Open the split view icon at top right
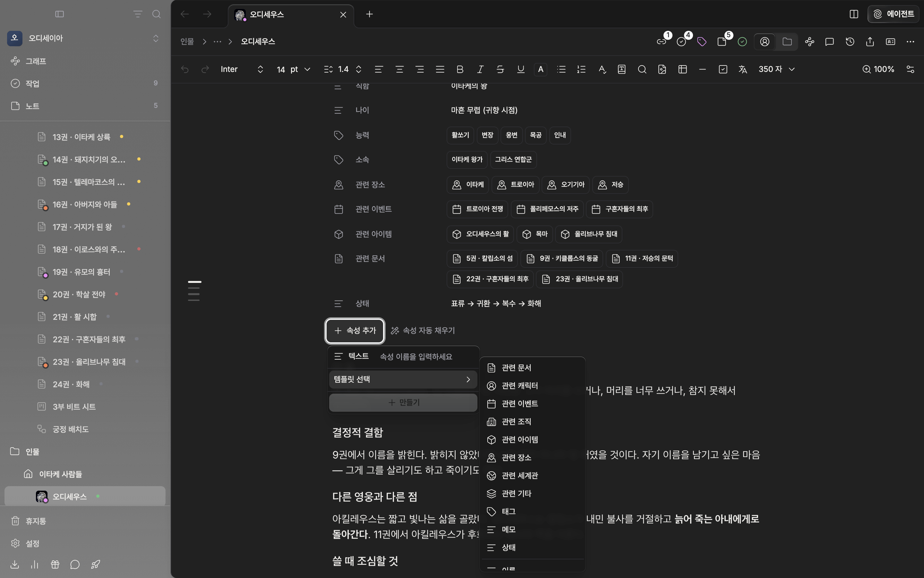The width and height of the screenshot is (924, 578). point(854,14)
